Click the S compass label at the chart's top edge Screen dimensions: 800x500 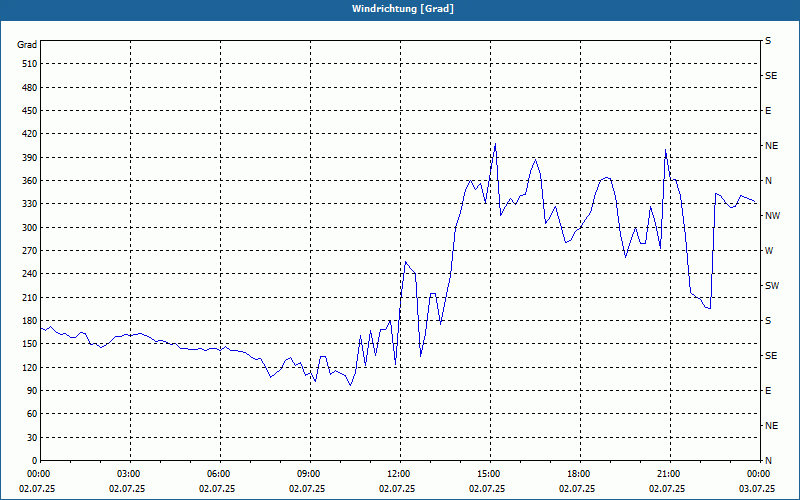tap(768, 41)
